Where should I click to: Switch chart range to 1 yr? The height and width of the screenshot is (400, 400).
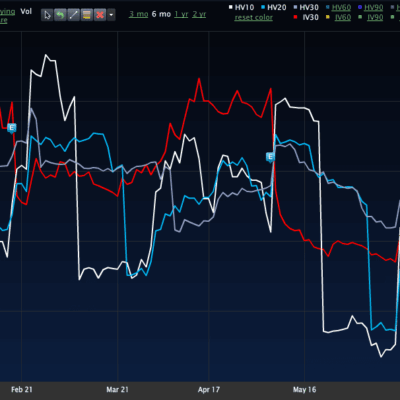(x=181, y=14)
